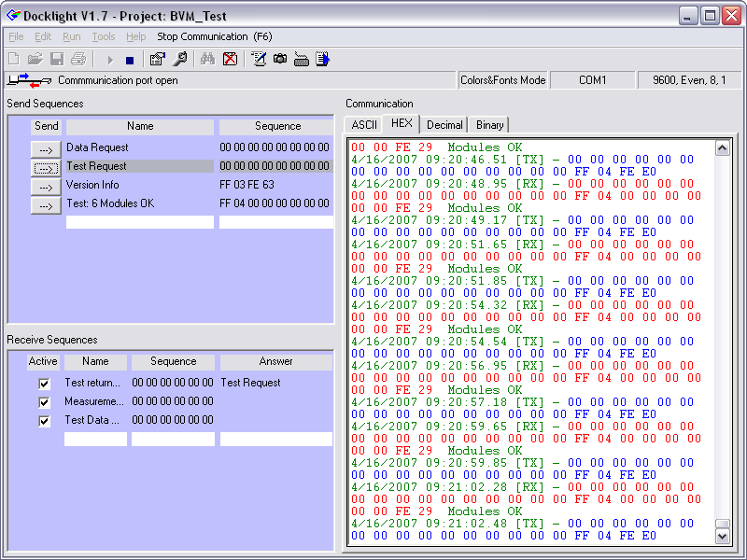This screenshot has height=560, width=747.
Task: Select the HEX tab
Action: (x=402, y=123)
